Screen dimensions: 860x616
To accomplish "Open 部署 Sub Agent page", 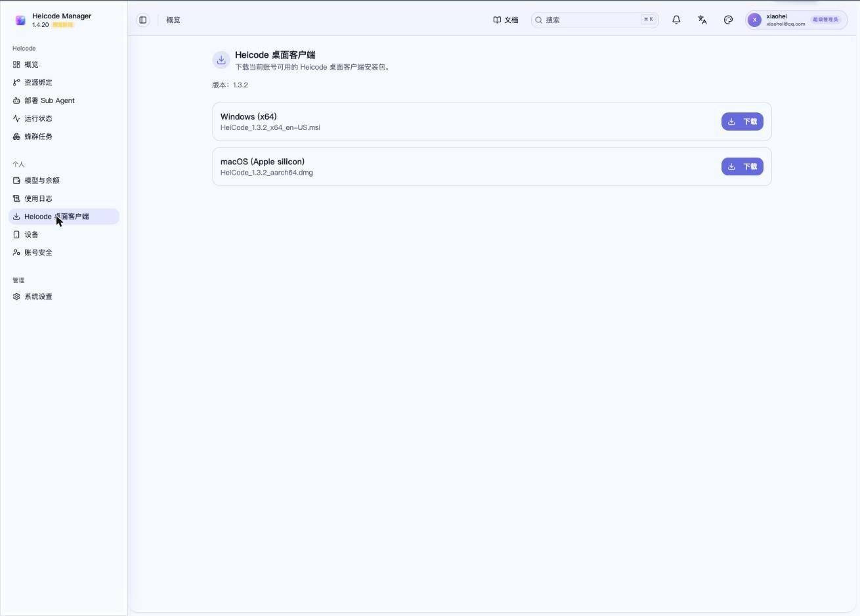I will pos(64,100).
